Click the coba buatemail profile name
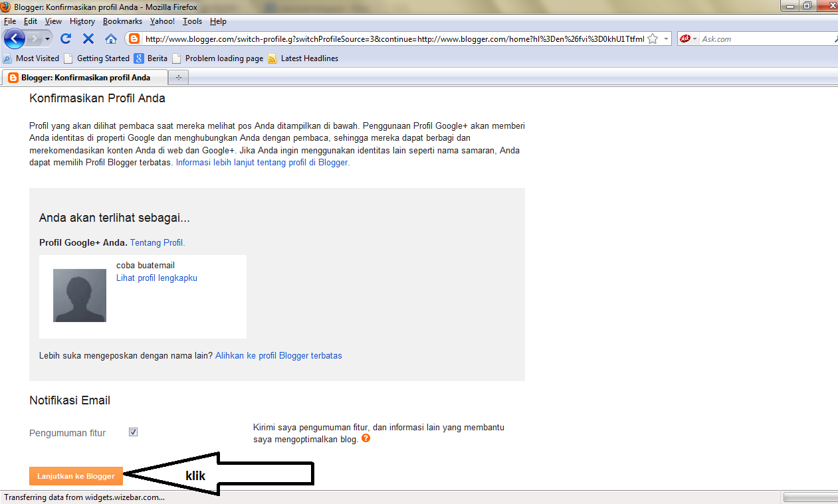This screenshot has width=838, height=504. [x=146, y=266]
